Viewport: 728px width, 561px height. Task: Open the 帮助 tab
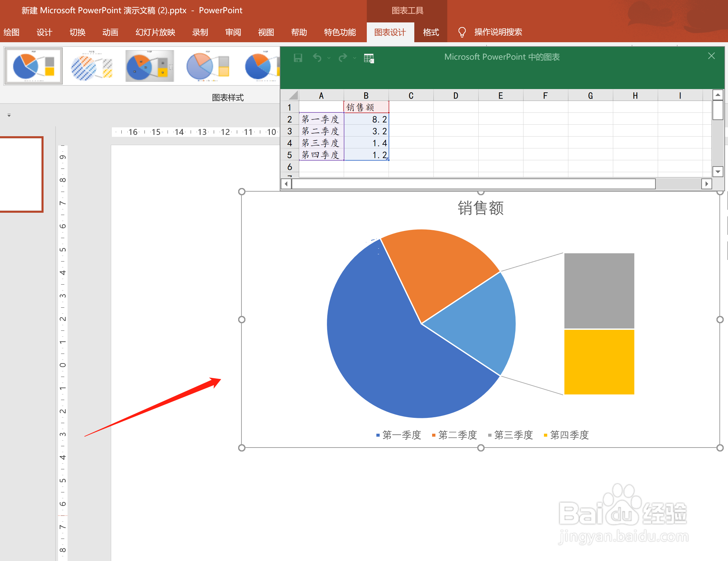tap(299, 32)
